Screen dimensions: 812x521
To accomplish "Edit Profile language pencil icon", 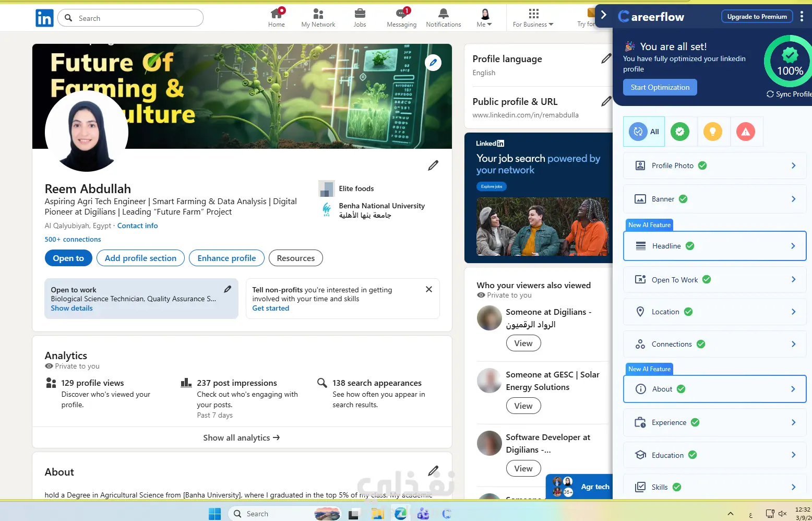I will click(606, 58).
